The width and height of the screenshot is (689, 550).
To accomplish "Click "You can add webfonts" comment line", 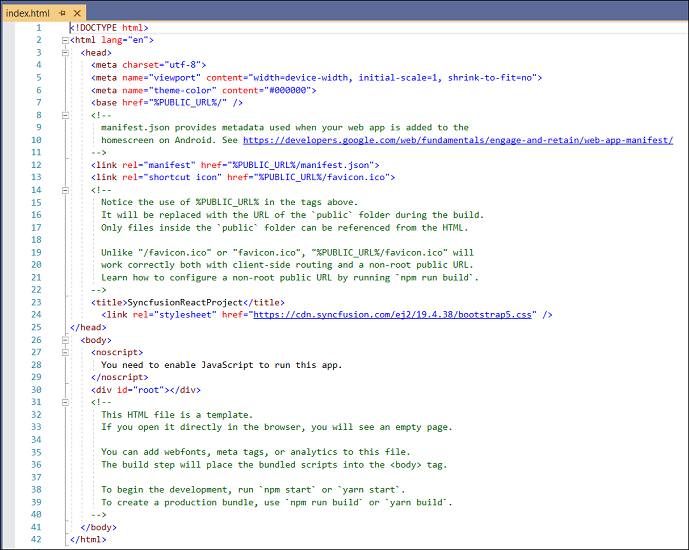I will click(x=256, y=452).
